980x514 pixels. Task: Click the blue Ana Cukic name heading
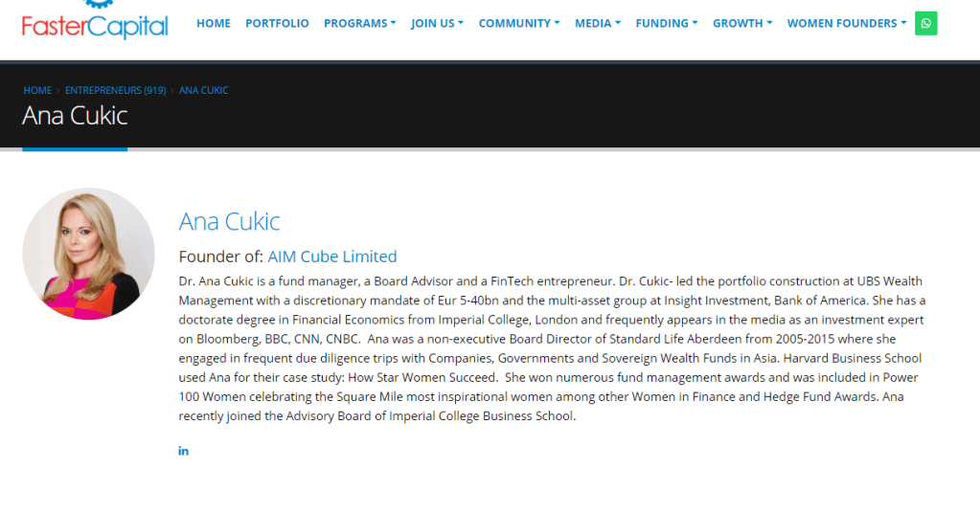tap(229, 222)
